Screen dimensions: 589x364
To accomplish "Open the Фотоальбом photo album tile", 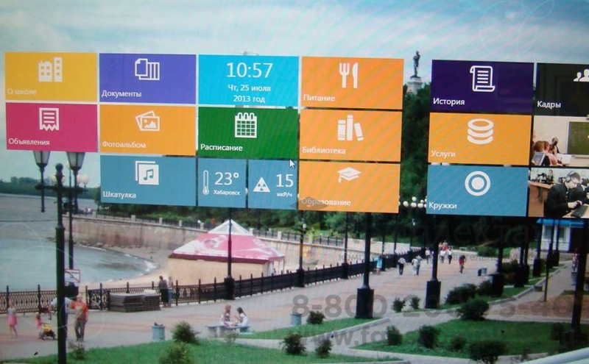I will (147, 129).
